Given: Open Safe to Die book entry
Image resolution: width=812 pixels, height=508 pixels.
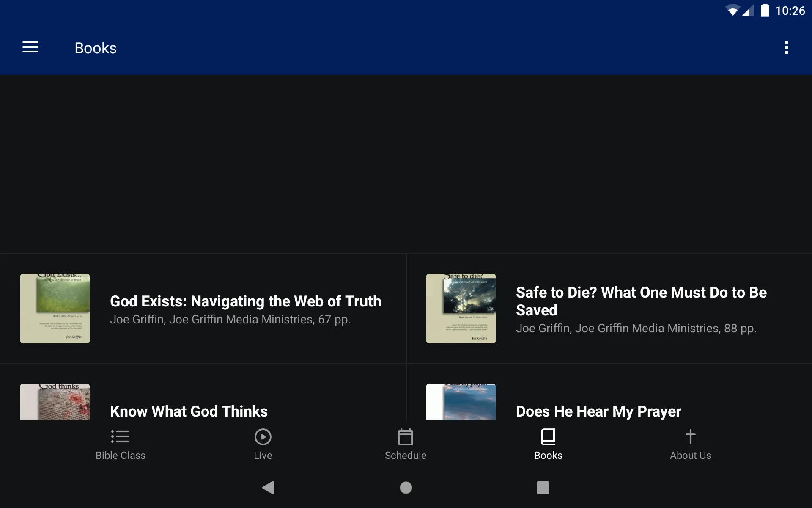Looking at the screenshot, I should [x=609, y=309].
